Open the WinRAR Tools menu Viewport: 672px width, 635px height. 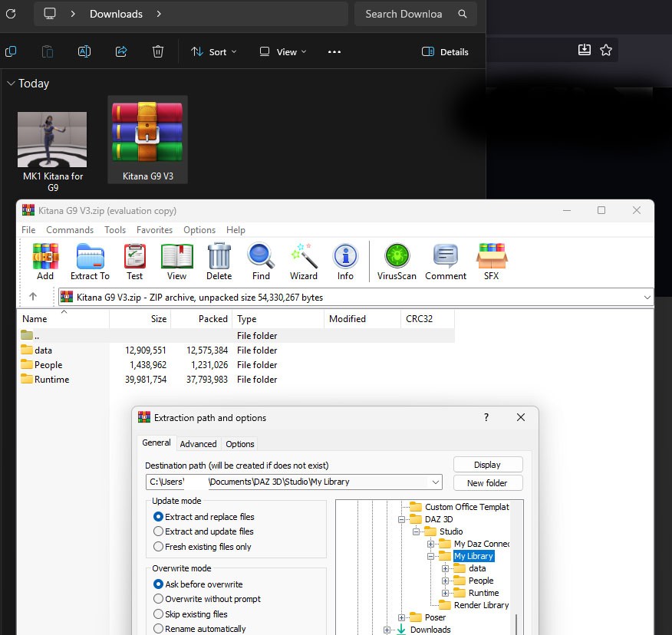[115, 229]
